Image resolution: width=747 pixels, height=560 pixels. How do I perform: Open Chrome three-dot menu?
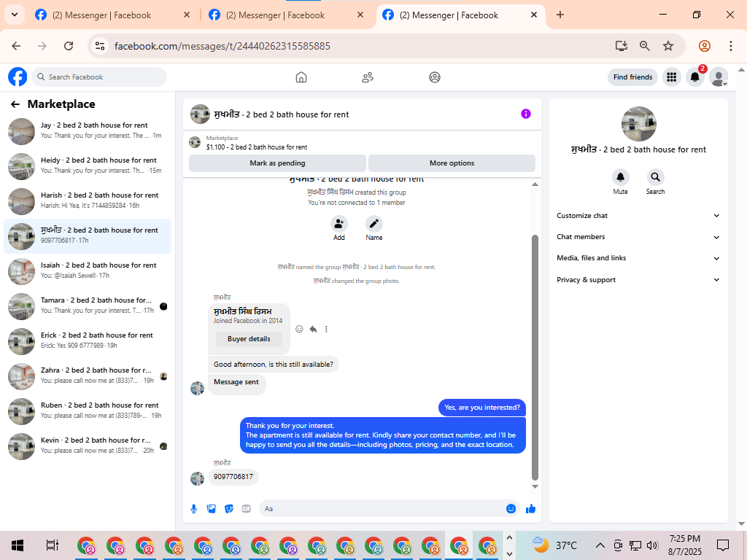click(x=731, y=46)
